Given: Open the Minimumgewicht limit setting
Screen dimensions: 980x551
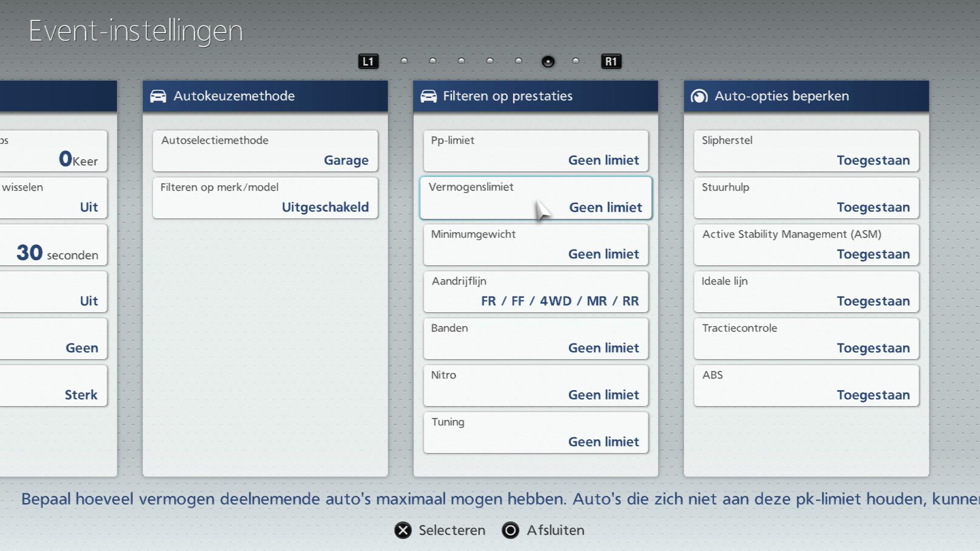Looking at the screenshot, I should point(535,244).
